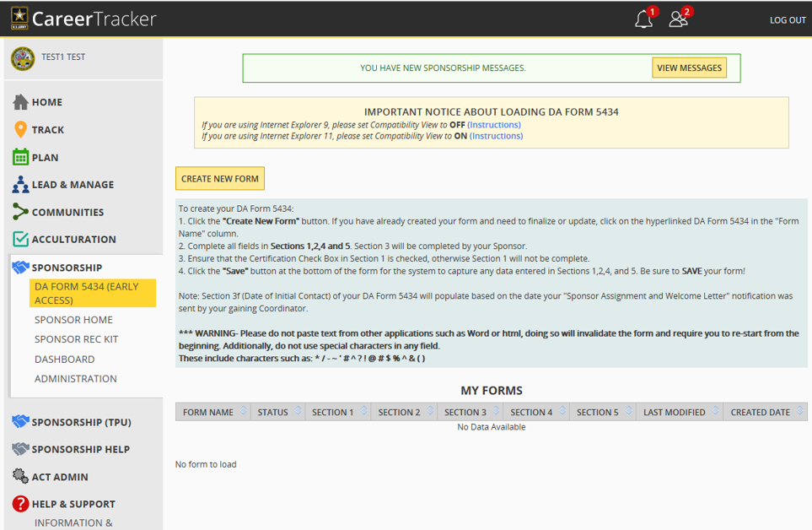Sort by Section 1 column arrows
812x530 pixels.
click(x=364, y=411)
